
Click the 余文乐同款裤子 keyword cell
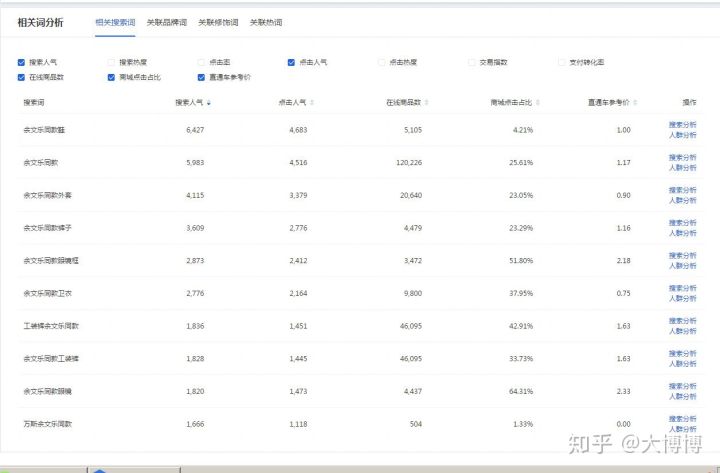tap(48, 228)
